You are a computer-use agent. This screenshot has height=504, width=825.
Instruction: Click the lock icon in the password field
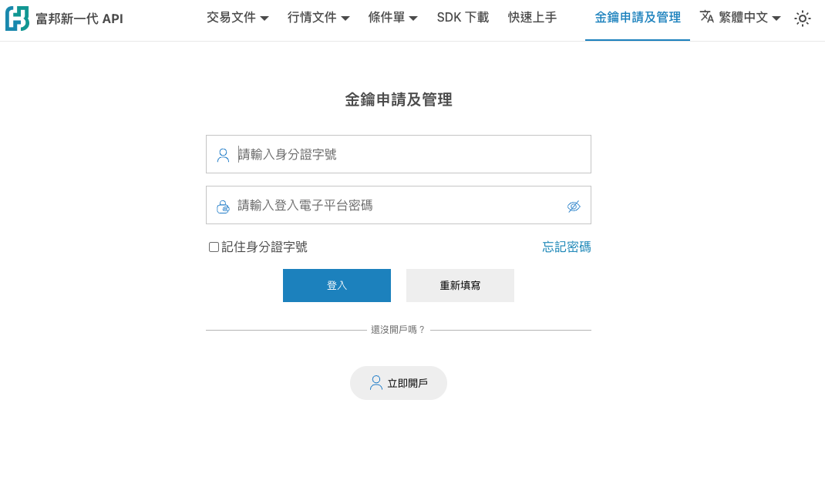click(x=223, y=205)
